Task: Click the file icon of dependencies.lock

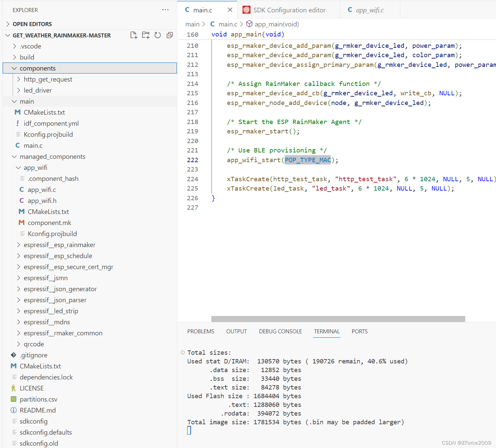Action: (x=14, y=377)
